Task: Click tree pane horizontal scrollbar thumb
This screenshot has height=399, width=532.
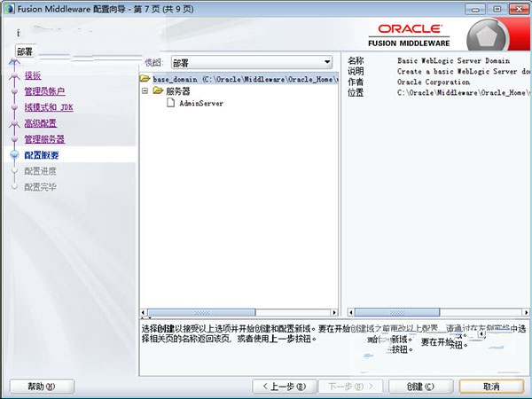Action: (x=201, y=312)
